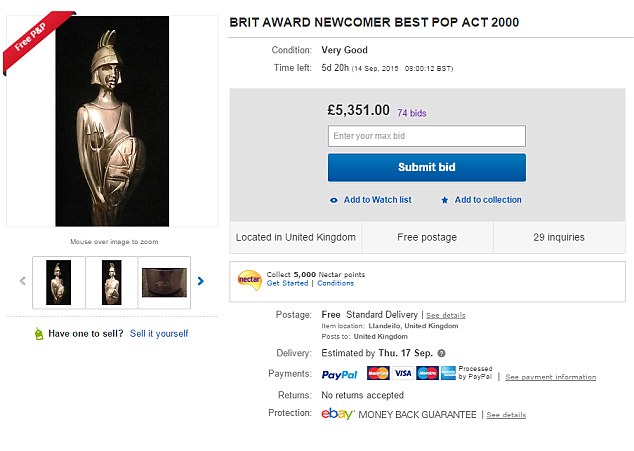
Task: Click the PayPal payment logo
Action: pos(340,374)
